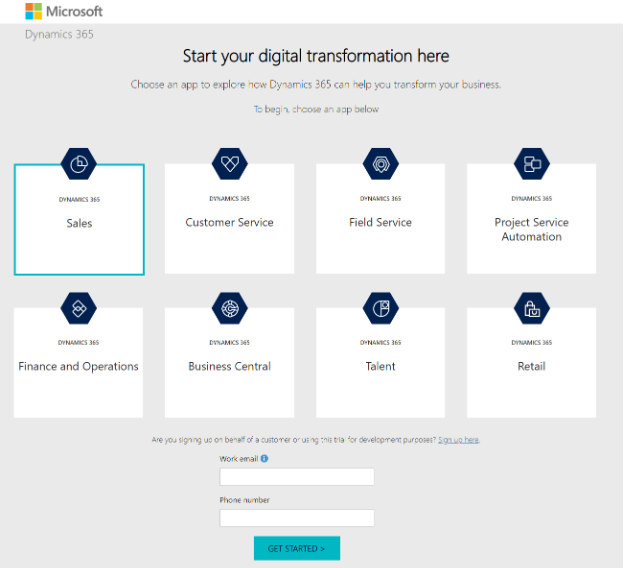Click the Talent hexagon icon

click(x=381, y=308)
